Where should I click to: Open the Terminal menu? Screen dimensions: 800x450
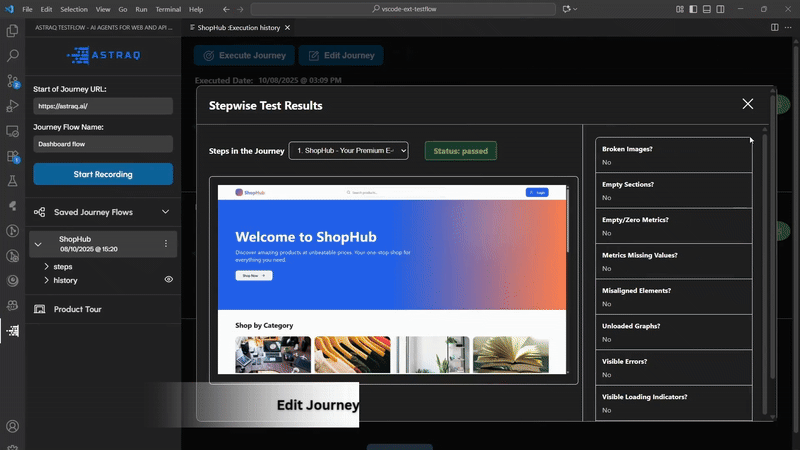pos(168,9)
